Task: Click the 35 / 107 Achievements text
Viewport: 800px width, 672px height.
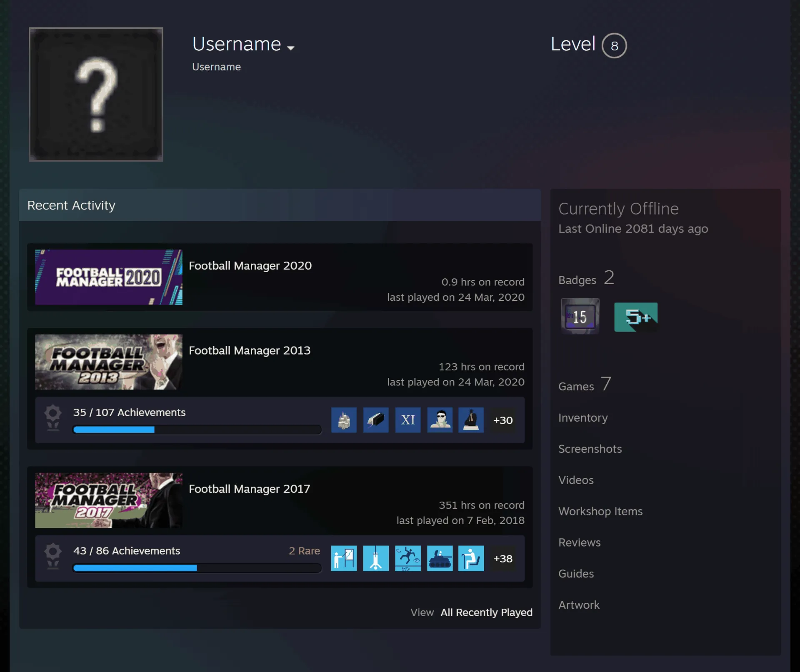Action: 129,412
